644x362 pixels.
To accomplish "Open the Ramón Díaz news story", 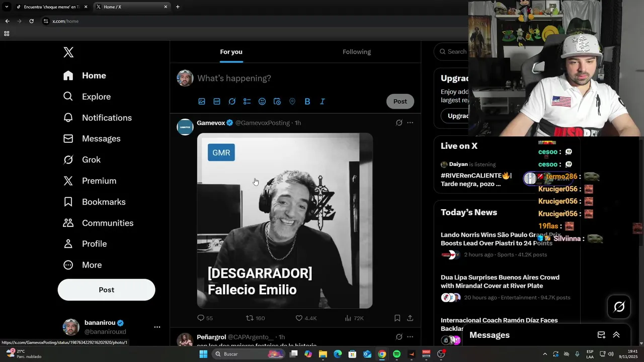I will point(499,324).
